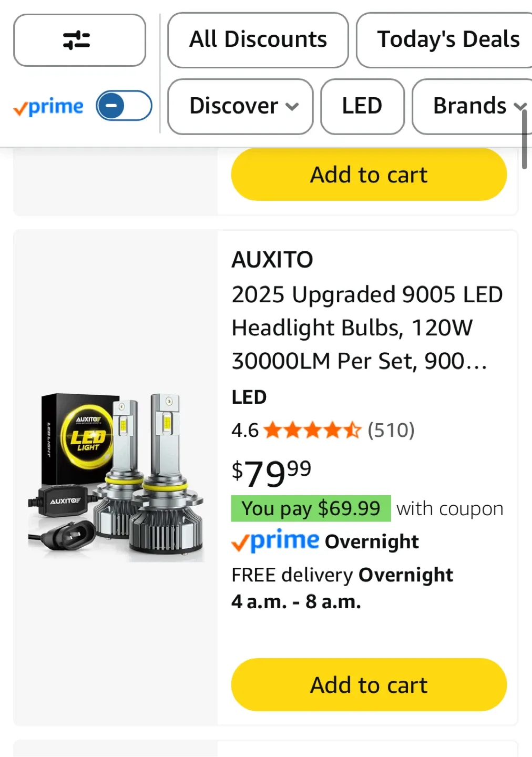Screen dimensions: 532x757
Task: Tap the prime checkmark logo beside toggle
Action: [48, 107]
